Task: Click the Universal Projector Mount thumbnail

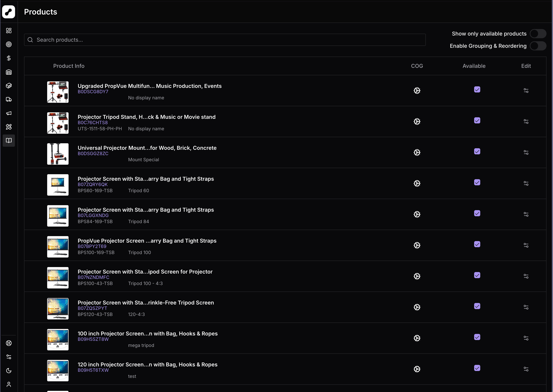Action: (58, 154)
